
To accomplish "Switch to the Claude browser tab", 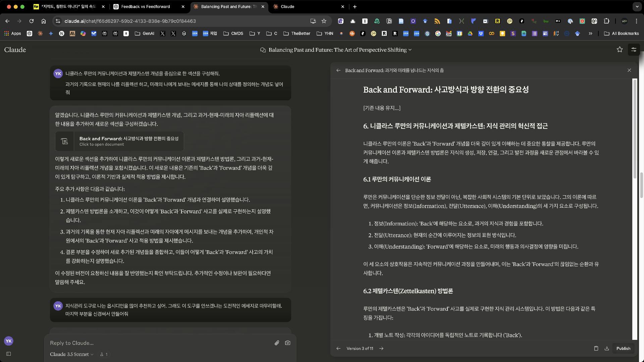I will (309, 6).
